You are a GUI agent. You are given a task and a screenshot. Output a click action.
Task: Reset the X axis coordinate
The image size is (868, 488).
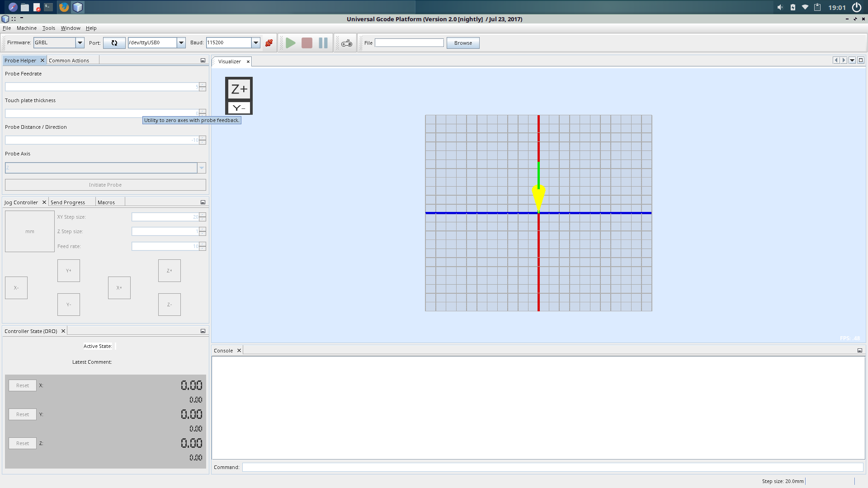click(23, 385)
